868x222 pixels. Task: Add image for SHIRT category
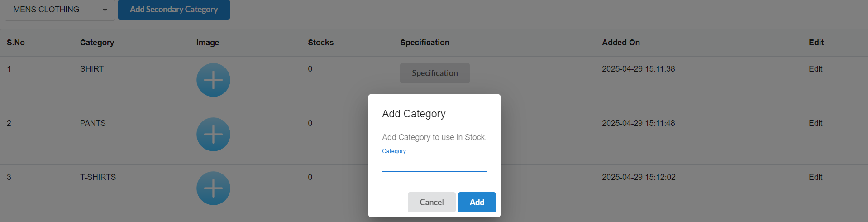[213, 80]
